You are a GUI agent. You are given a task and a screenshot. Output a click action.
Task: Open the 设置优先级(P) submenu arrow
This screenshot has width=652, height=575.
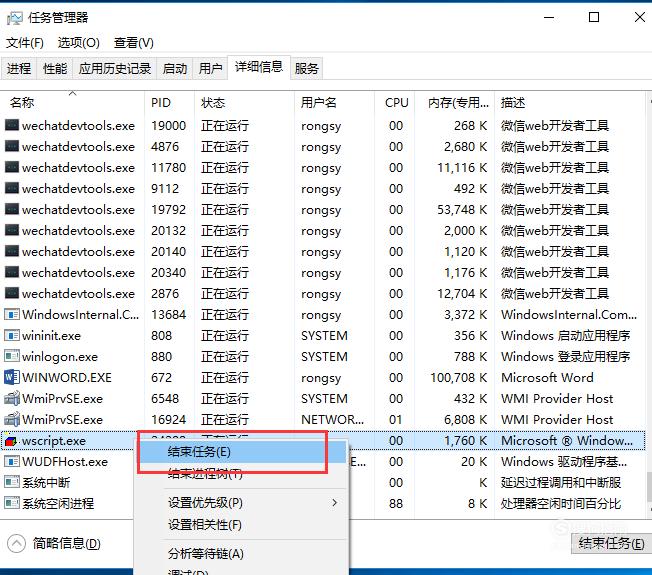[334, 503]
